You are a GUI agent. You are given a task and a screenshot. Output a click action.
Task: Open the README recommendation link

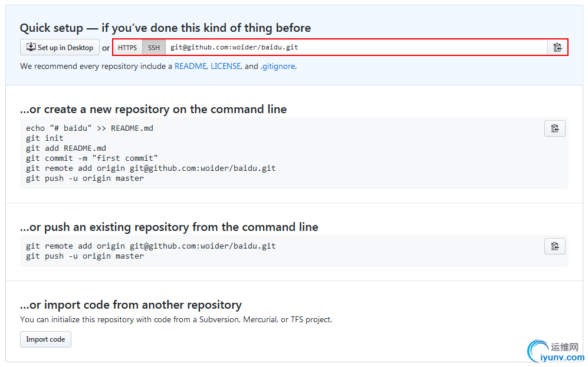pos(190,67)
